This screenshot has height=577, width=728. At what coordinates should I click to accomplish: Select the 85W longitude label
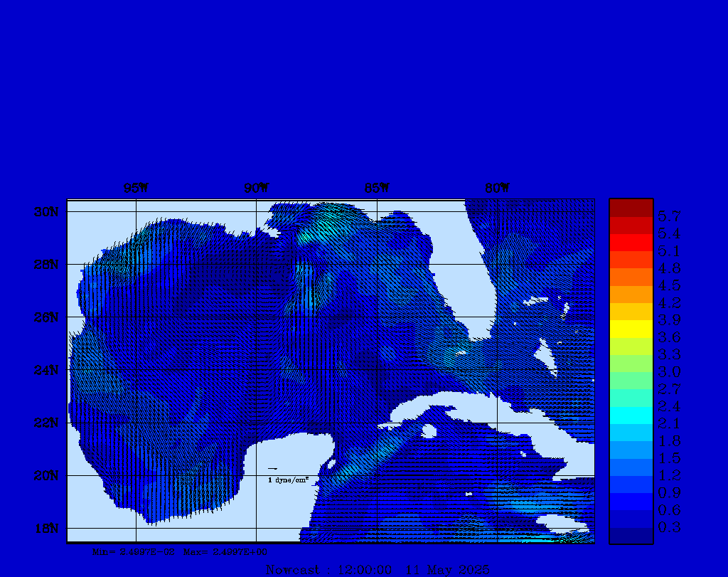pyautogui.click(x=377, y=188)
